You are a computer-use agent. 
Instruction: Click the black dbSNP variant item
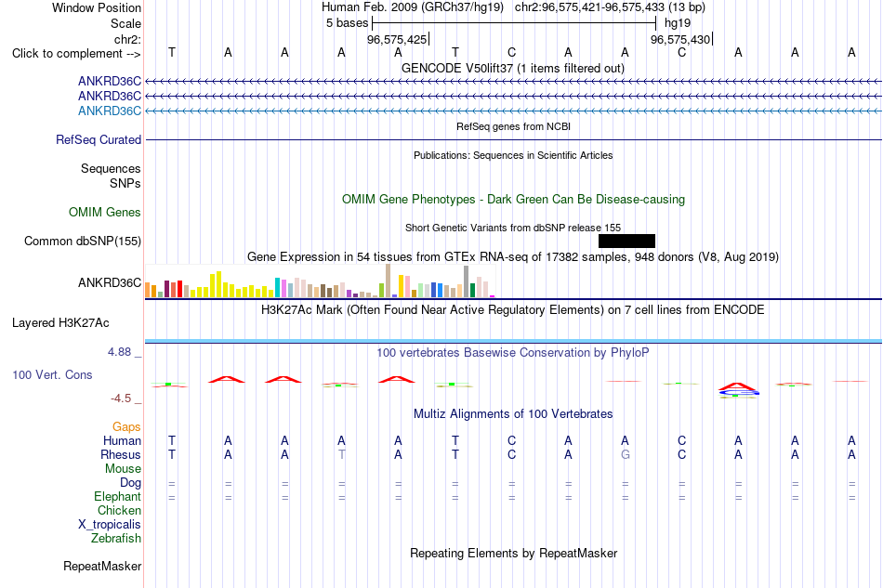(626, 241)
